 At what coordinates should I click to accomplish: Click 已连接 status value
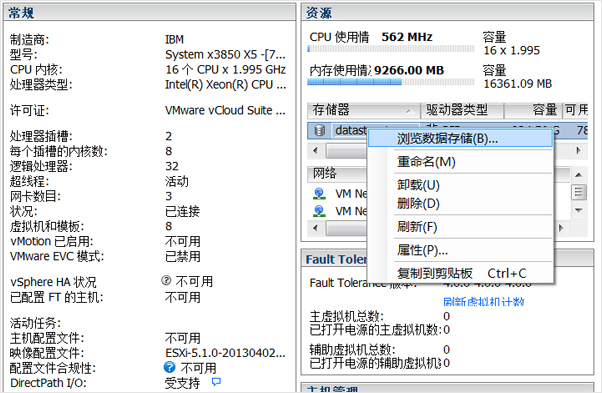pyautogui.click(x=182, y=211)
